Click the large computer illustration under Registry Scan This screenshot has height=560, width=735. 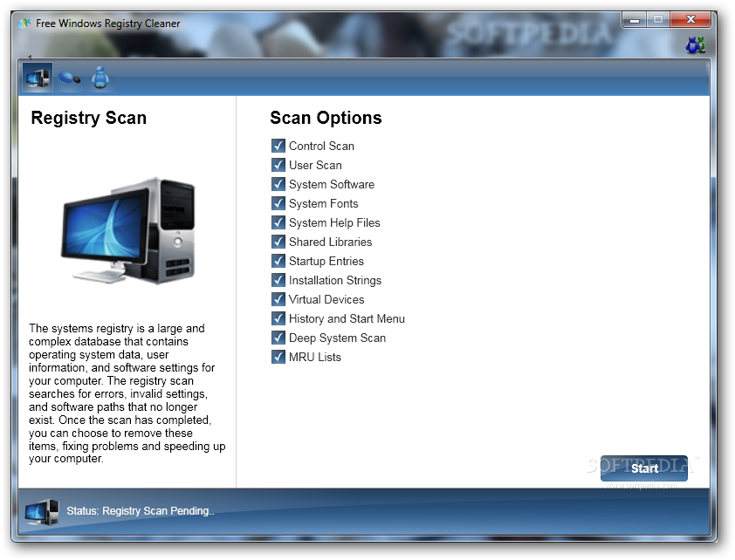click(x=128, y=231)
